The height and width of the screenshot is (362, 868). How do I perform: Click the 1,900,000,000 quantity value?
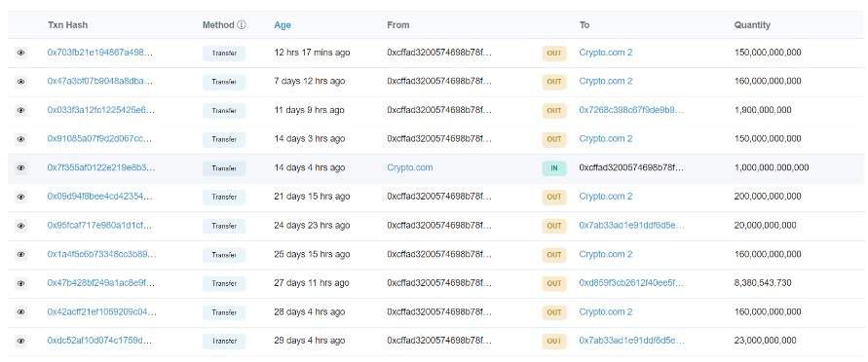[763, 110]
